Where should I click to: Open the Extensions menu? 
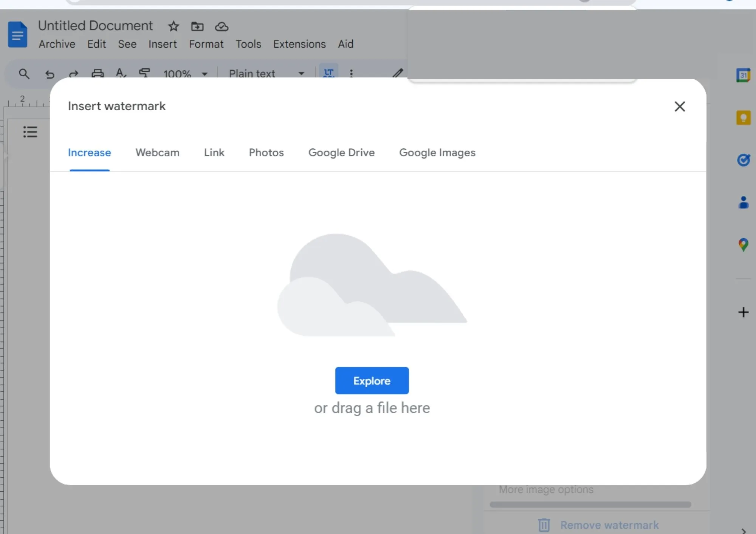(x=299, y=44)
